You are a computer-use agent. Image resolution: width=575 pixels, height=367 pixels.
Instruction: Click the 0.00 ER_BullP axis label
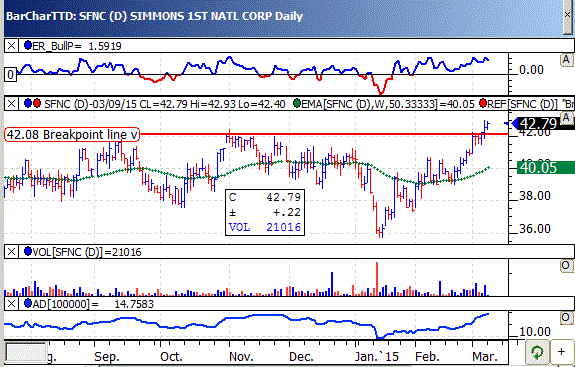(x=531, y=69)
